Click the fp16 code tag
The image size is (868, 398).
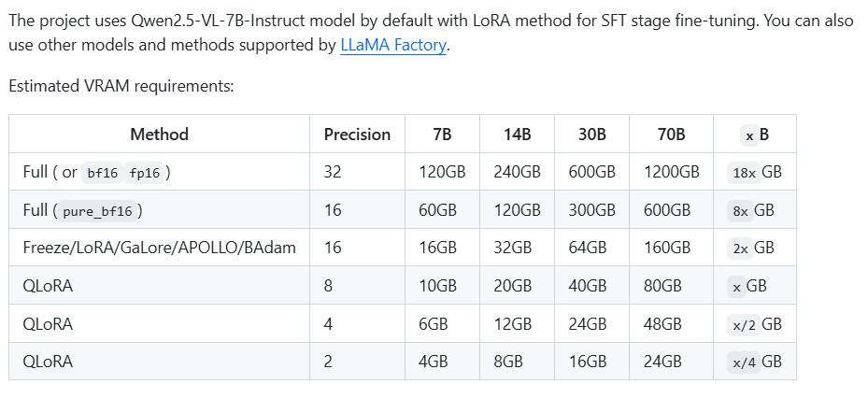[145, 173]
